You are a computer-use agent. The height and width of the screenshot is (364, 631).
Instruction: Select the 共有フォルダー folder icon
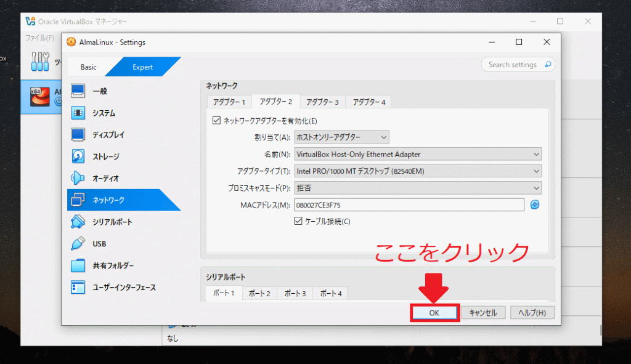[x=78, y=265]
